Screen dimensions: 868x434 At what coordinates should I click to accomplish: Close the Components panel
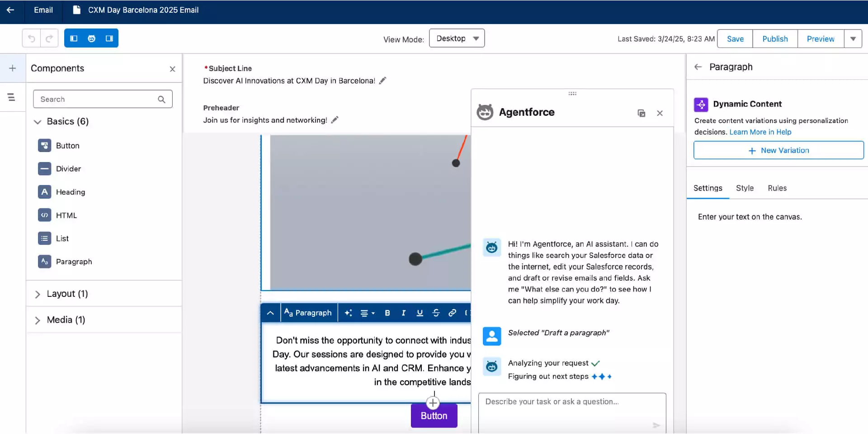[172, 69]
